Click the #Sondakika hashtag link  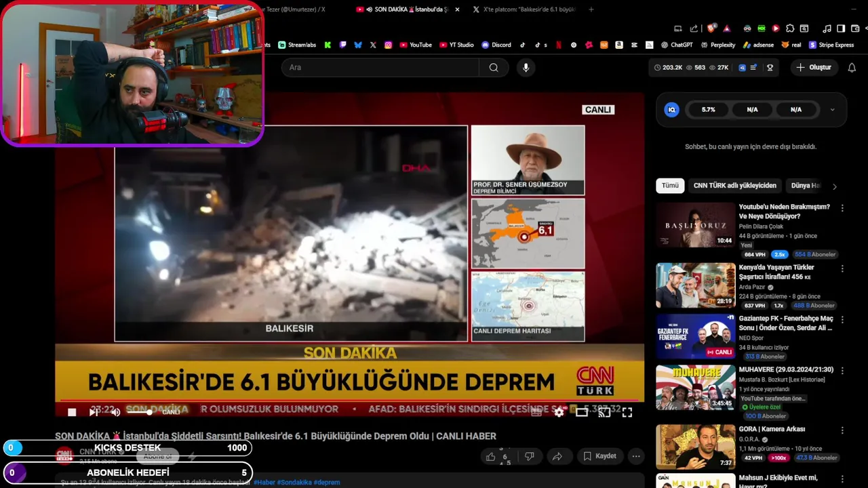pos(294,483)
